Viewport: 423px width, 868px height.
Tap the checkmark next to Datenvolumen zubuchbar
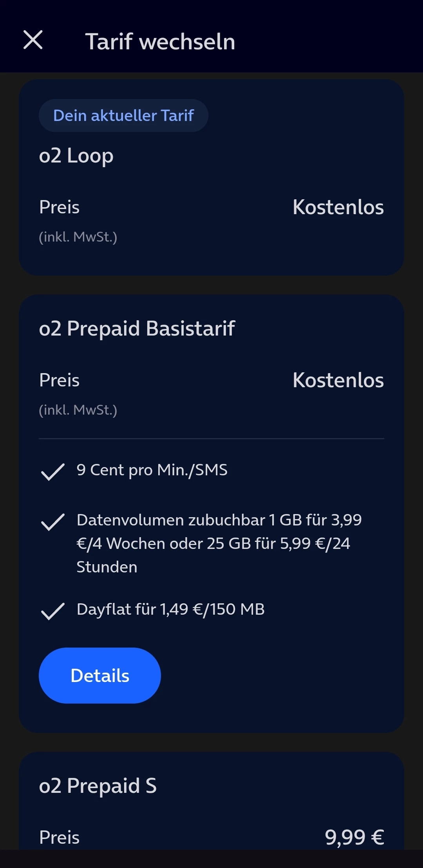[x=53, y=522]
